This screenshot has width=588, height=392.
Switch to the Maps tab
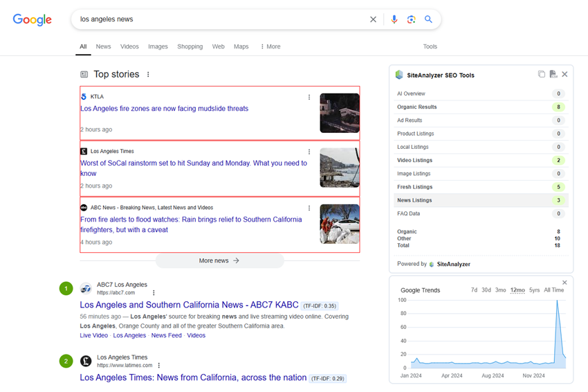tap(241, 46)
